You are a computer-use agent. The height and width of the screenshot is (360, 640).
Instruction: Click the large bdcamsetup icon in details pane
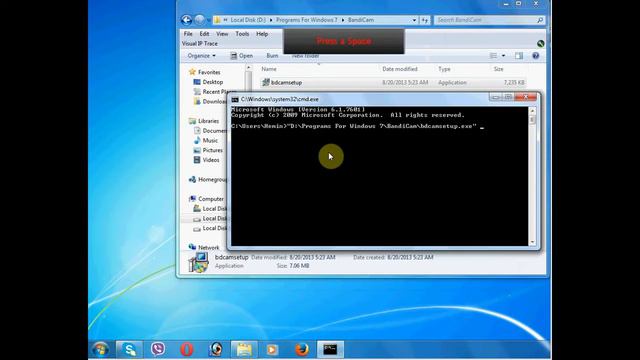pos(198,262)
